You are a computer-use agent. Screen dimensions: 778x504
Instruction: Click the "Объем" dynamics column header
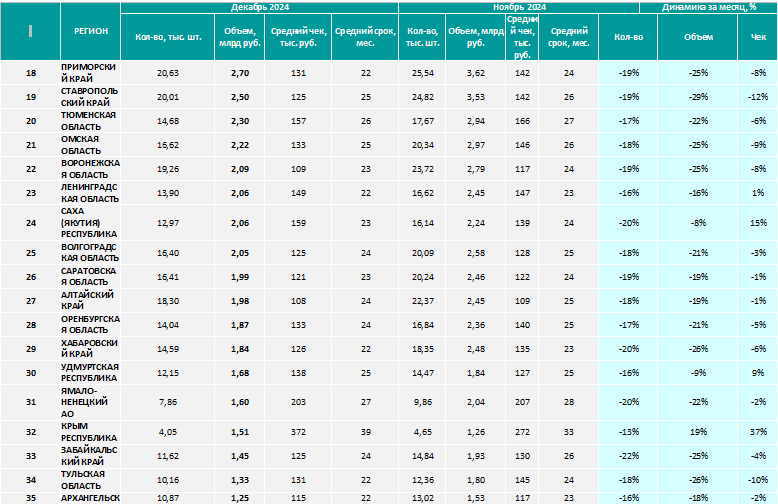tap(698, 37)
